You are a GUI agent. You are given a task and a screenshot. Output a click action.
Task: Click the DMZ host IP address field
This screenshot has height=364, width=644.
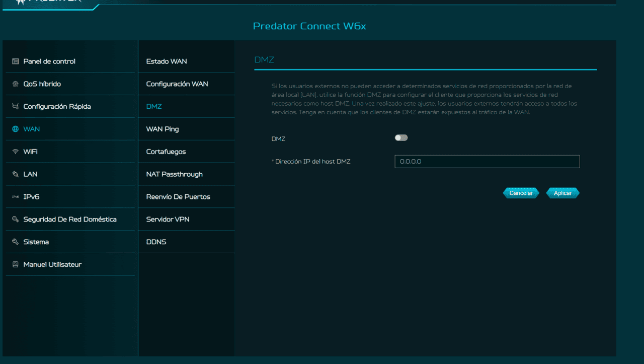pos(487,162)
